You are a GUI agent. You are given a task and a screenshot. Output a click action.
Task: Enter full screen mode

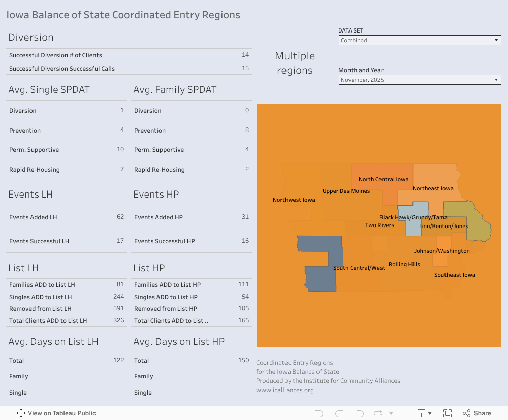coord(448,413)
